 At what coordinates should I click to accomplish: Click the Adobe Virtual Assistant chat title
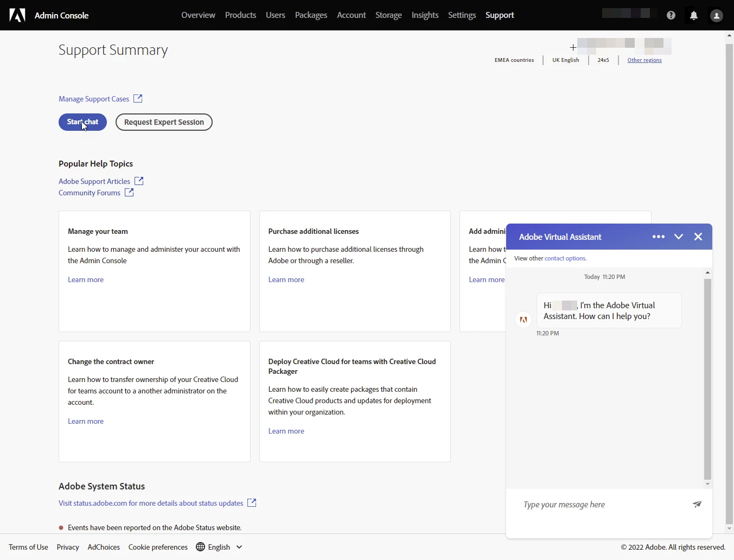(560, 237)
